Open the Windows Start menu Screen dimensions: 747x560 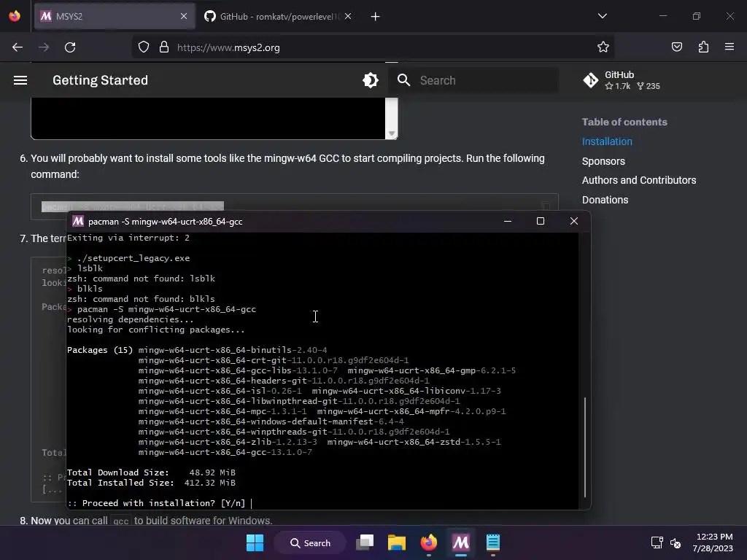(x=255, y=542)
